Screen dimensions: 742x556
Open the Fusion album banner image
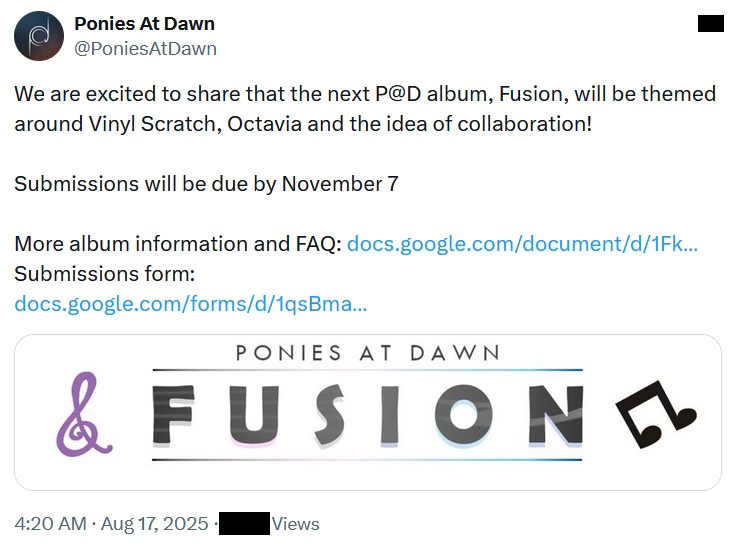(x=368, y=412)
